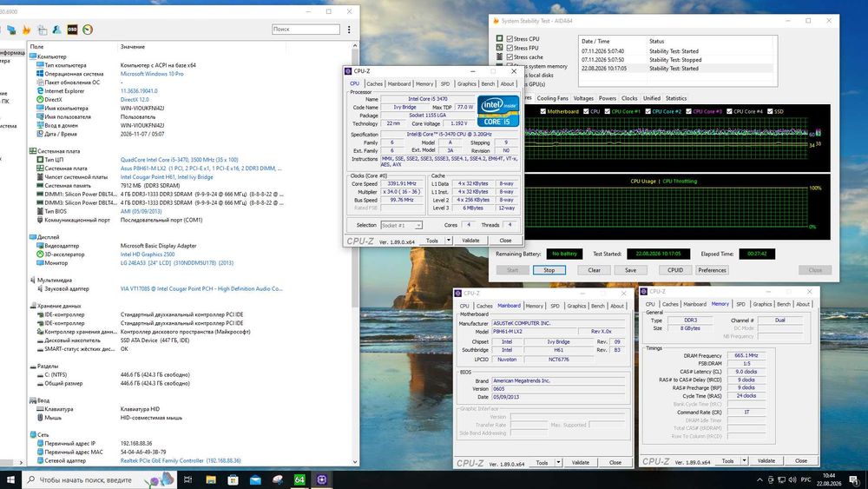Open Preferences in System Stability Test

712,270
